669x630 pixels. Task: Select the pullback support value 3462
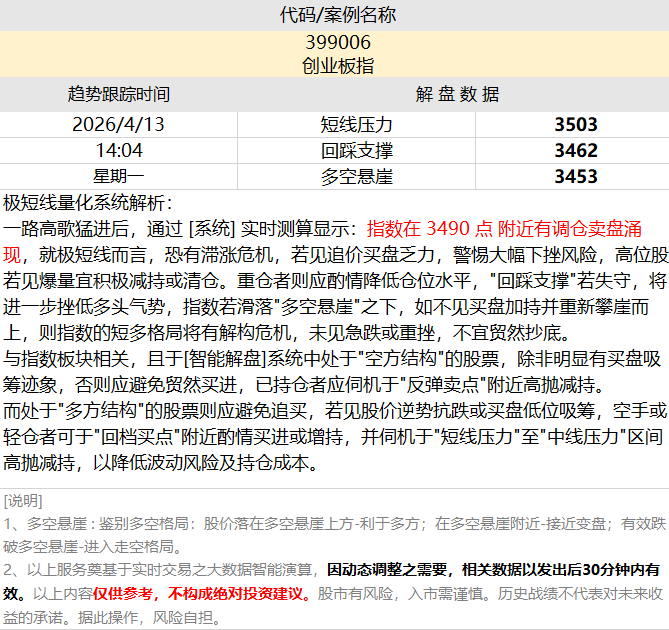[575, 151]
